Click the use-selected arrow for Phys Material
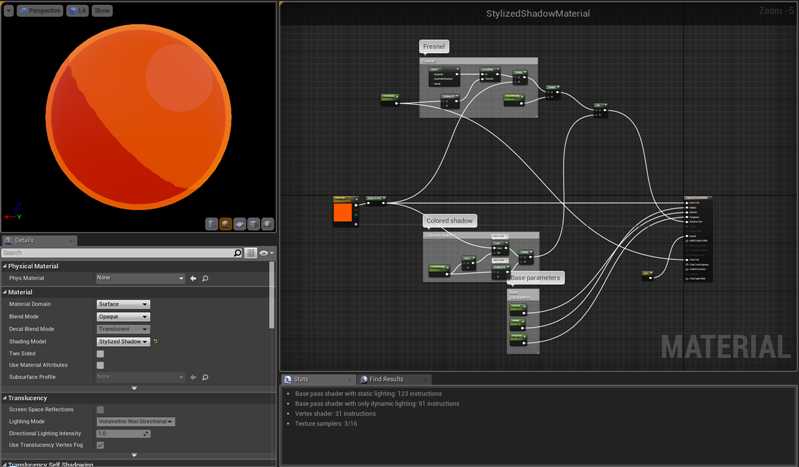The width and height of the screenshot is (799, 467). click(x=193, y=278)
